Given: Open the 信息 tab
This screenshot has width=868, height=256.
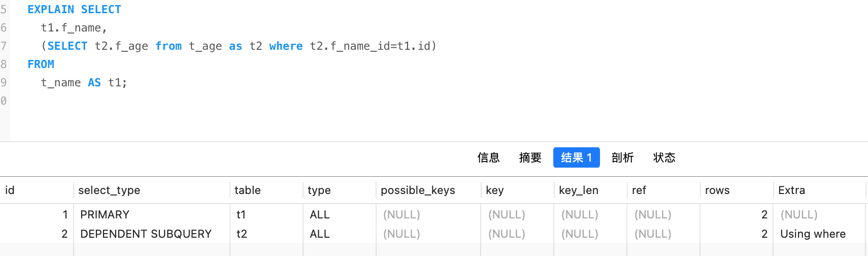Looking at the screenshot, I should pyautogui.click(x=488, y=157).
